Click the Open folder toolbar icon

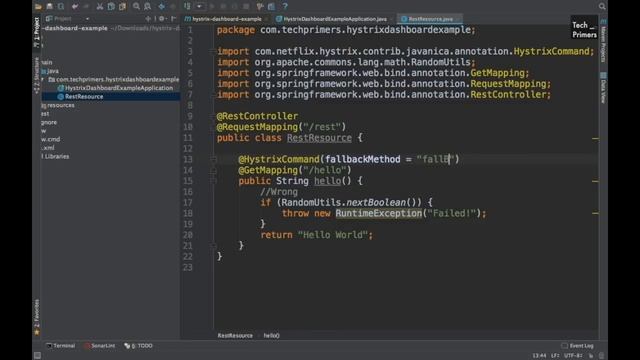(38, 6)
